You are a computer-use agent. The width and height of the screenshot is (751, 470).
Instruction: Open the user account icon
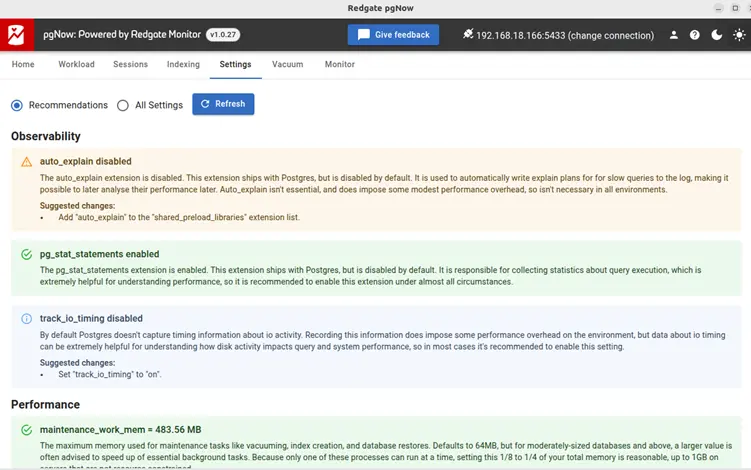674,35
